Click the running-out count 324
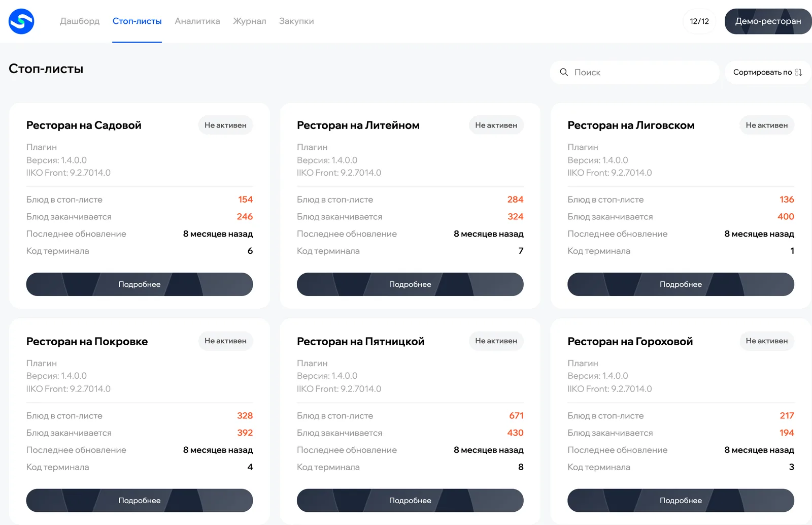 [515, 217]
